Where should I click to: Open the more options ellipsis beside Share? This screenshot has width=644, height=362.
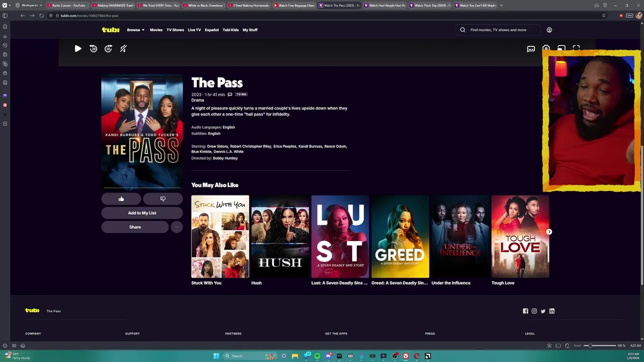pos(177,227)
